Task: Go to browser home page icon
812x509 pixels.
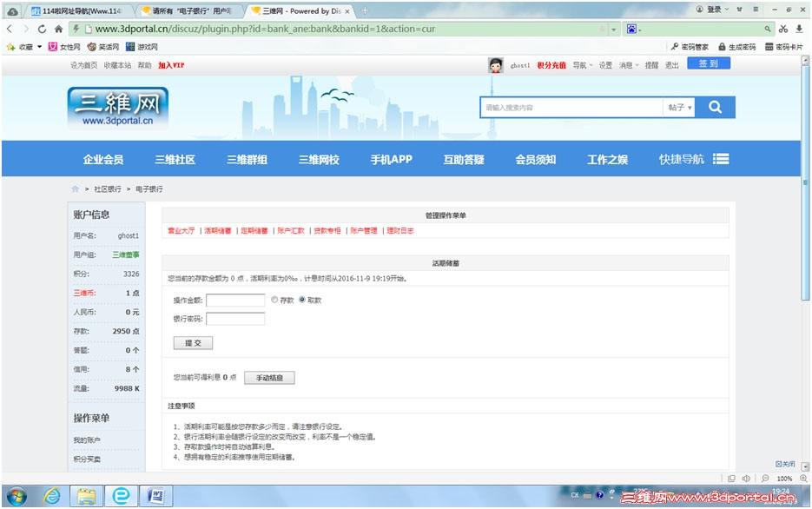Action: click(x=58, y=29)
